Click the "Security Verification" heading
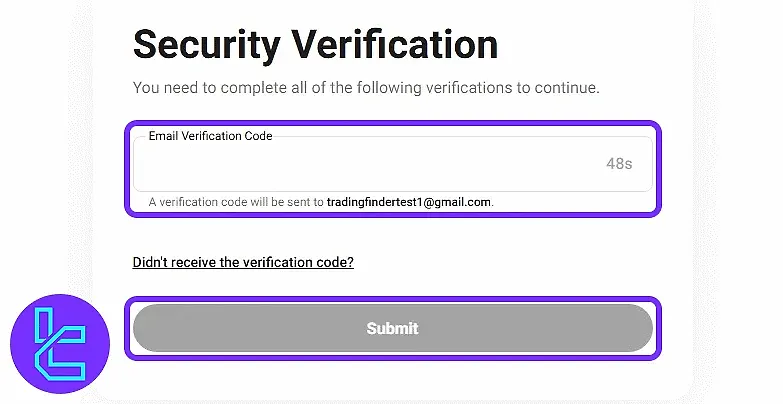 [x=315, y=45]
